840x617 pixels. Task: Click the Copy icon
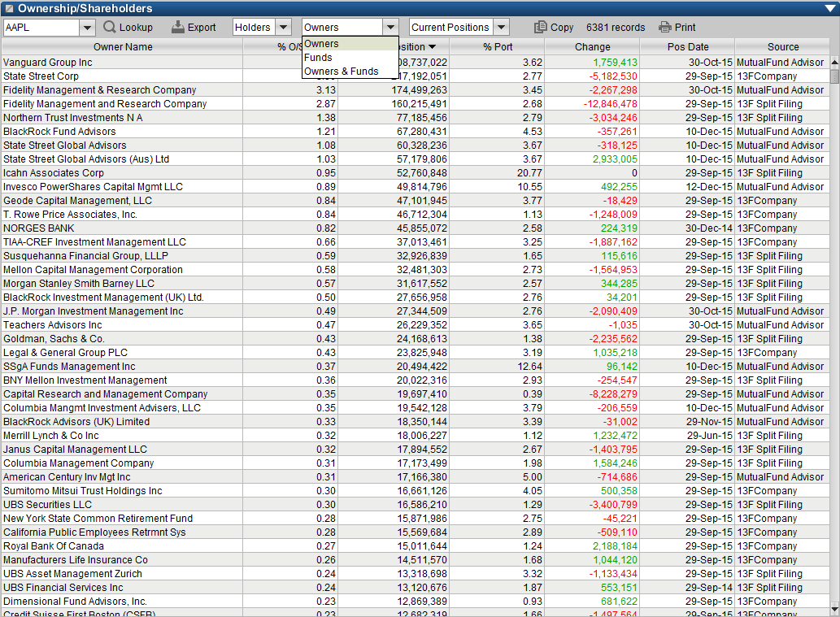pyautogui.click(x=540, y=27)
